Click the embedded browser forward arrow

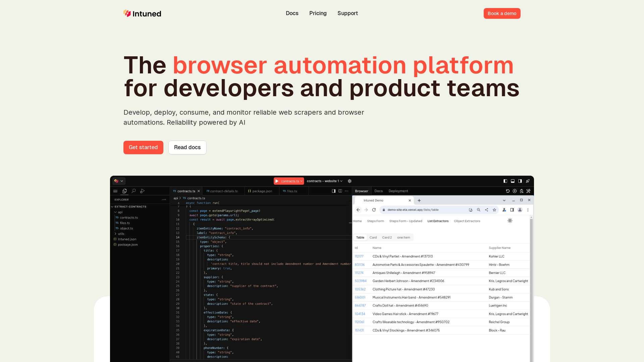click(366, 210)
